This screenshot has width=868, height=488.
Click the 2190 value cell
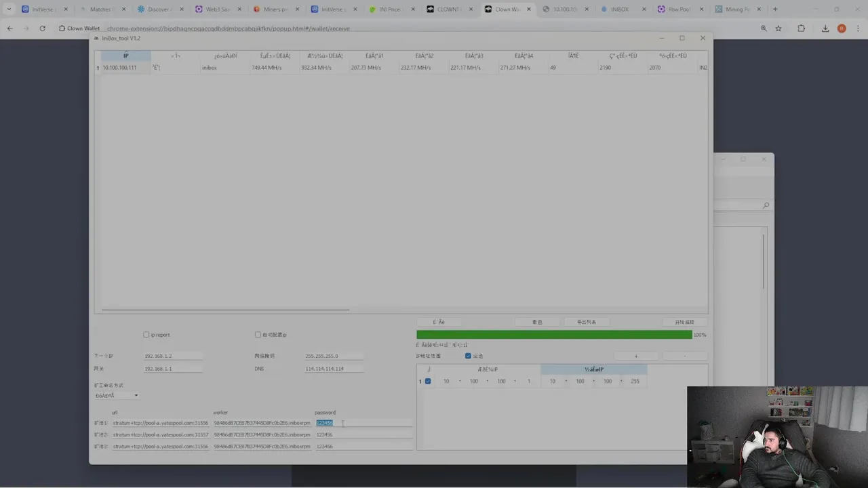tap(622, 68)
